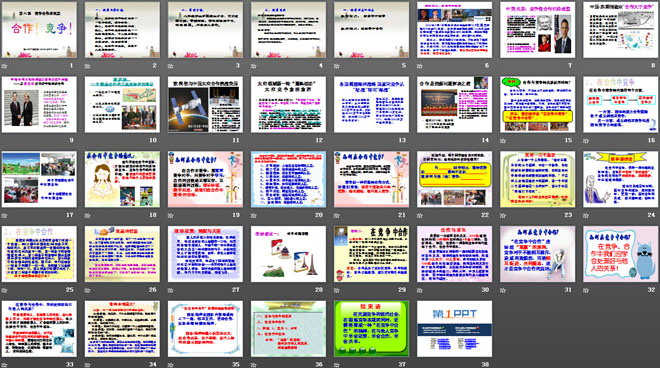
Task: Click the animation star icon under slide 3
Action: (x=171, y=66)
